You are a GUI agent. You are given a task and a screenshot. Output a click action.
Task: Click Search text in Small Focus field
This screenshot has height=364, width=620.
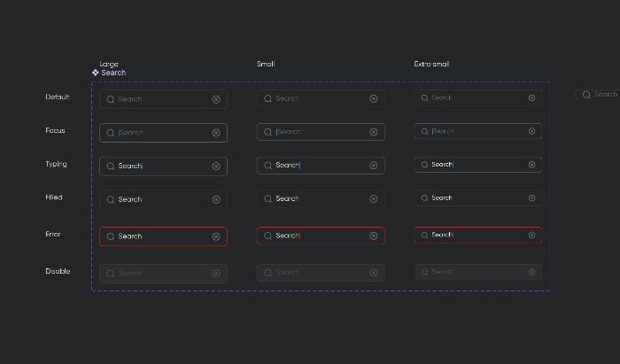pos(289,132)
